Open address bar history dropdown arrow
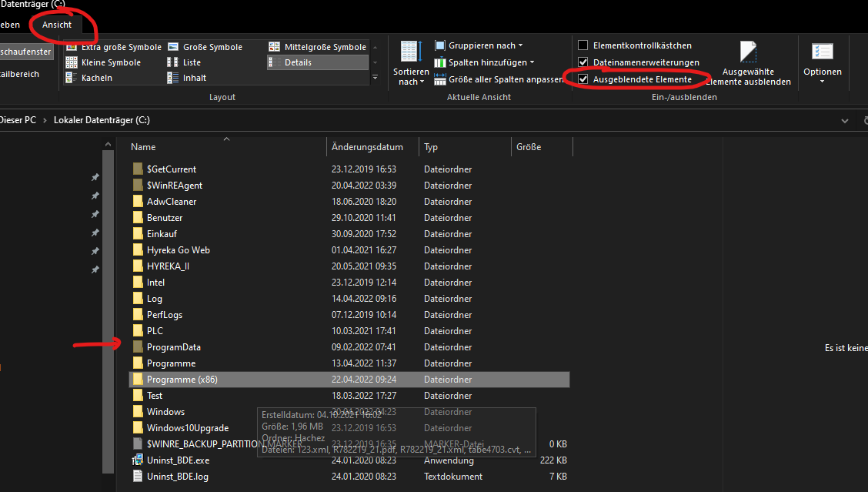 click(x=846, y=121)
